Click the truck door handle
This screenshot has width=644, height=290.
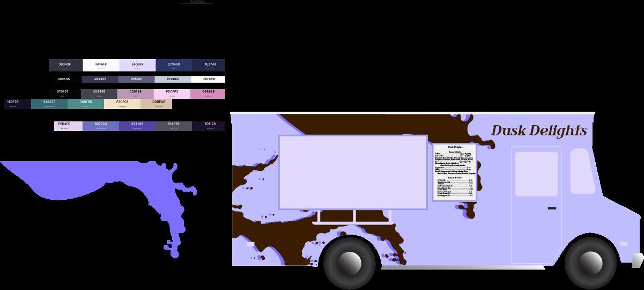tap(552, 208)
